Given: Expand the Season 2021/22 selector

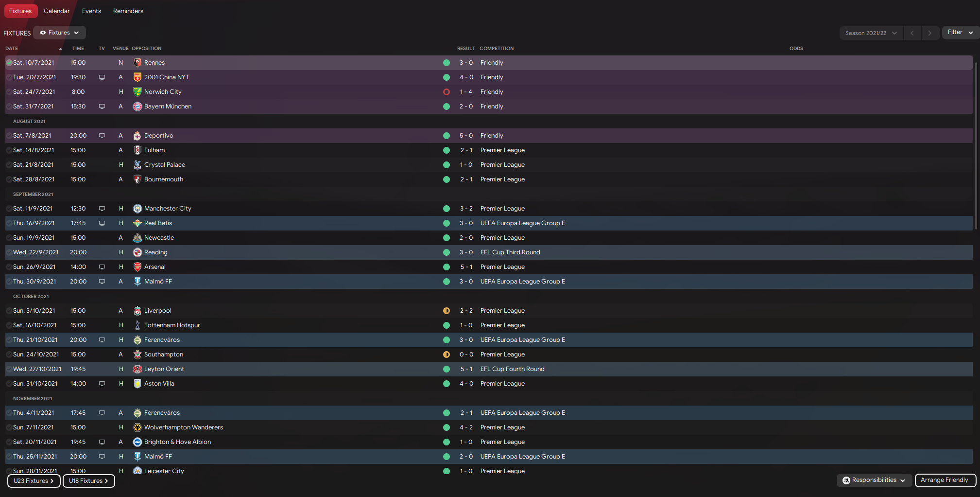Looking at the screenshot, I should [871, 33].
